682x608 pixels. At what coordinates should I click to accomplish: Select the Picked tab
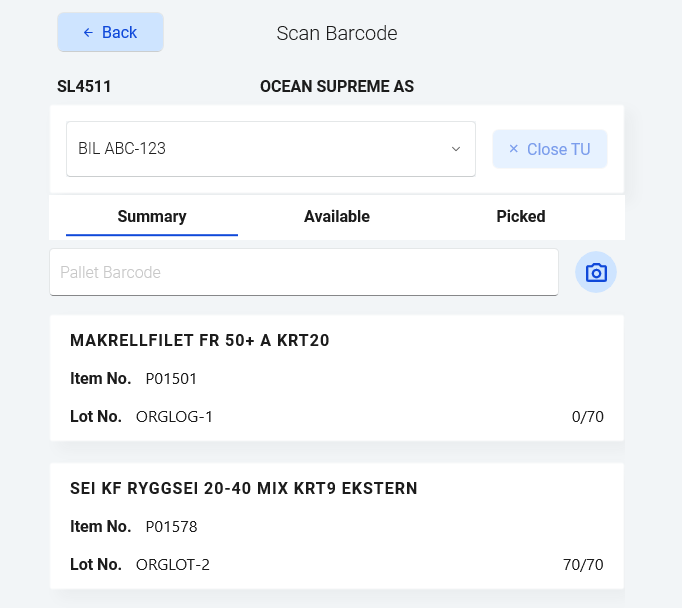[521, 216]
